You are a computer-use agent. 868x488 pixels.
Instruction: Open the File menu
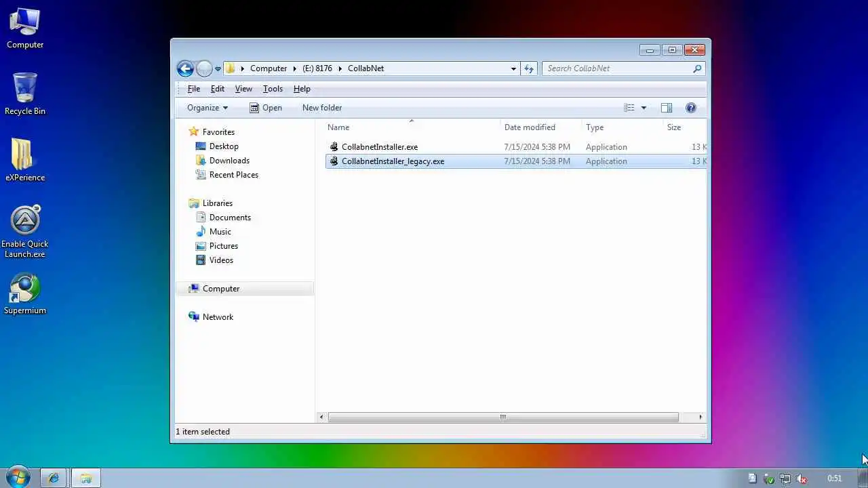pos(193,89)
